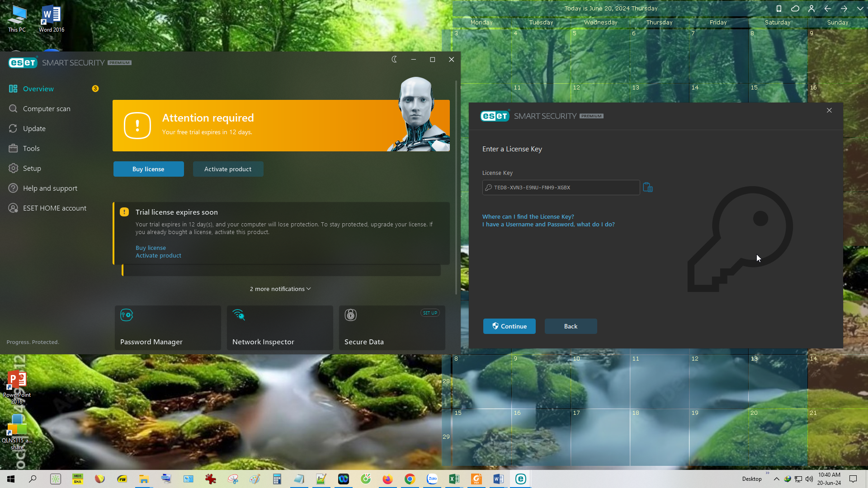Viewport: 868px width, 488px height.
Task: Select the PowerPoint 2016 desktop shortcut
Action: click(x=17, y=388)
